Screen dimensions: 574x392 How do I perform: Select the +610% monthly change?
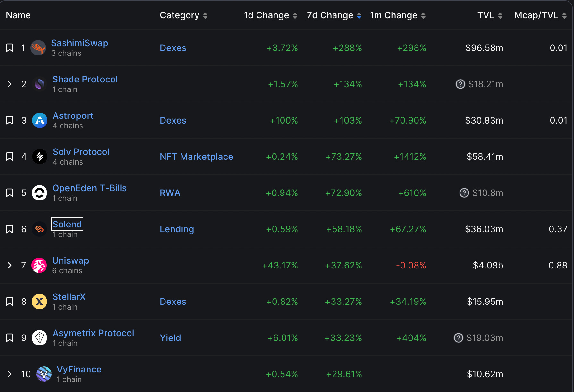pos(412,193)
